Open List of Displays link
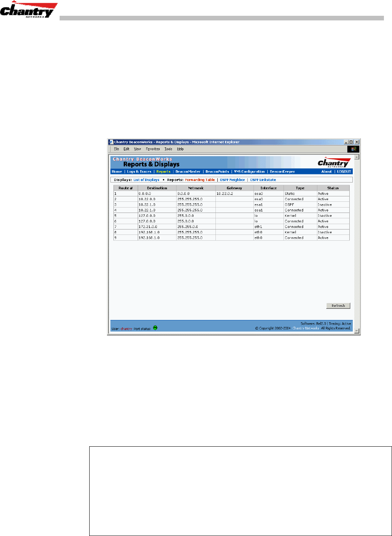Viewport: 392px width, 536px height. coord(146,180)
